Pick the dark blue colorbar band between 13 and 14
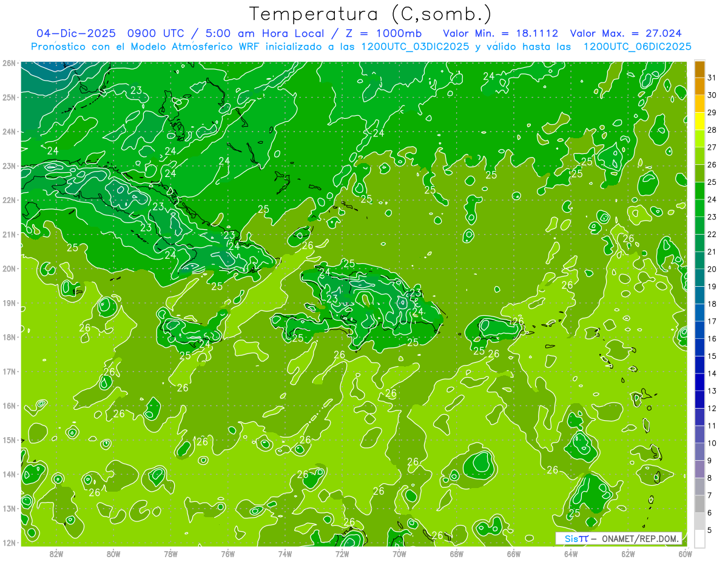Viewport: 728px width, 562px height. click(x=699, y=383)
